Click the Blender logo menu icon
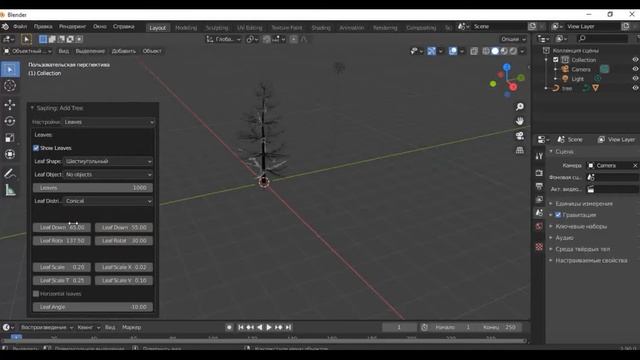640x360 pixels. (5, 27)
